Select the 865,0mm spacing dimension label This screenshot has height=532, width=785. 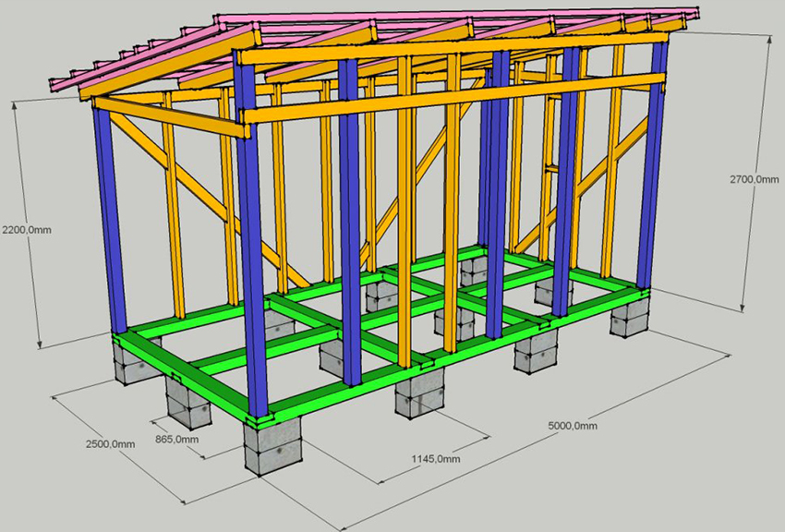click(175, 441)
